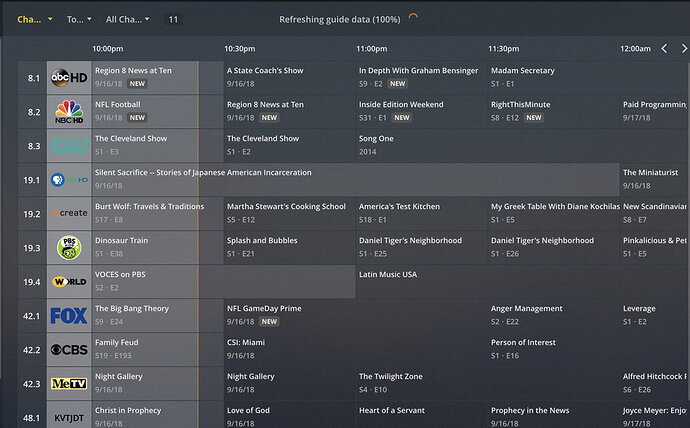
Task: Open Inside Edition Weekend
Action: point(422,112)
